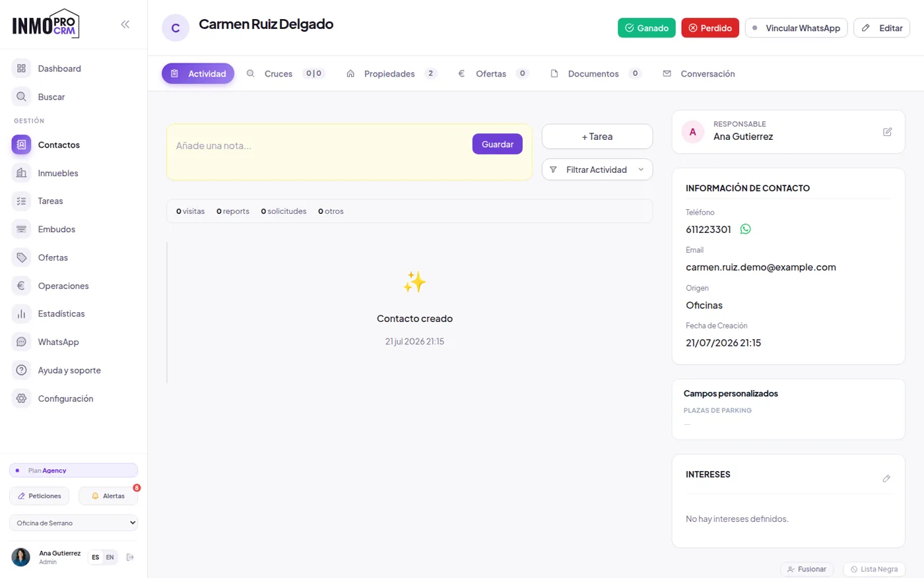Log out using the exit icon
This screenshot has height=578, width=924.
(x=130, y=558)
